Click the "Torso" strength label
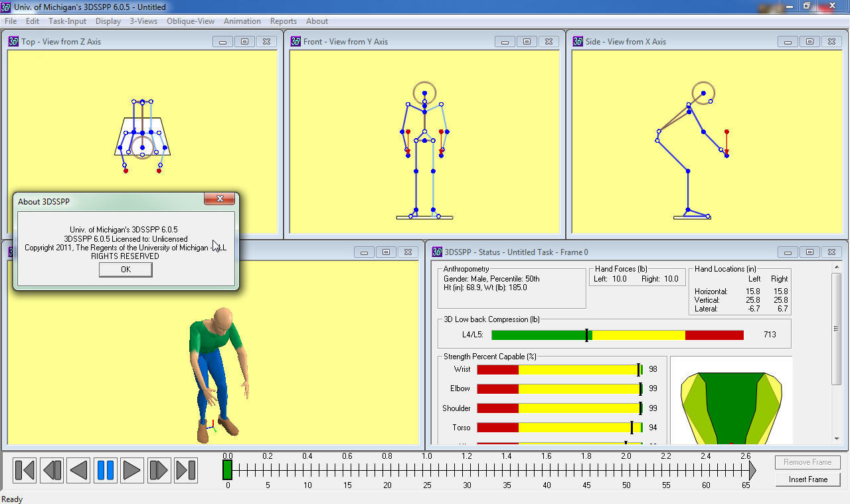The width and height of the screenshot is (850, 504). pyautogui.click(x=462, y=428)
